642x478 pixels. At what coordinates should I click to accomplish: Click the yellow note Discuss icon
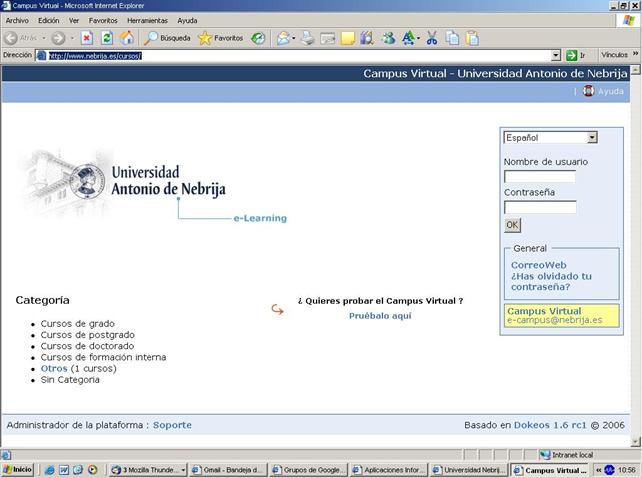(348, 39)
